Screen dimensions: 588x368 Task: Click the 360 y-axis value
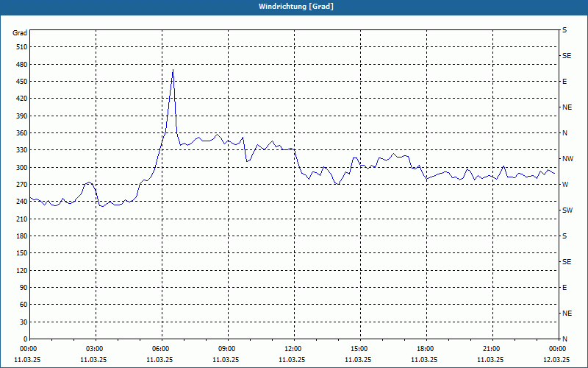22,133
